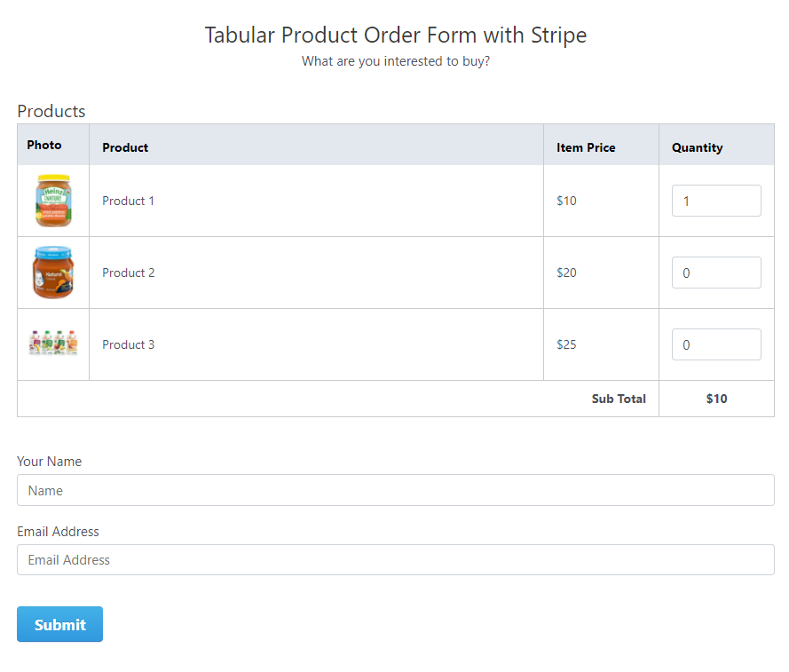The width and height of the screenshot is (789, 672).
Task: Select the Product 3 name text
Action: [129, 344]
